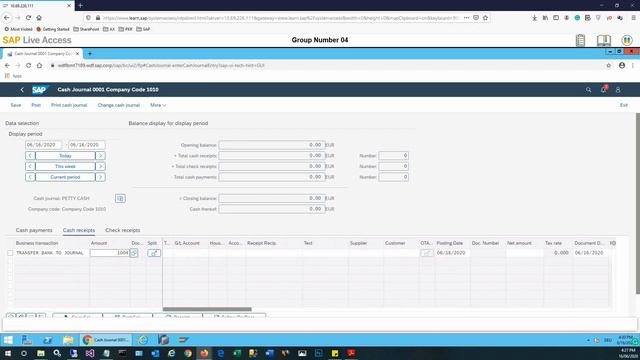Click the Cash Journal Chrome browser tab
This screenshot has width=640, height=360.
(x=42, y=54)
